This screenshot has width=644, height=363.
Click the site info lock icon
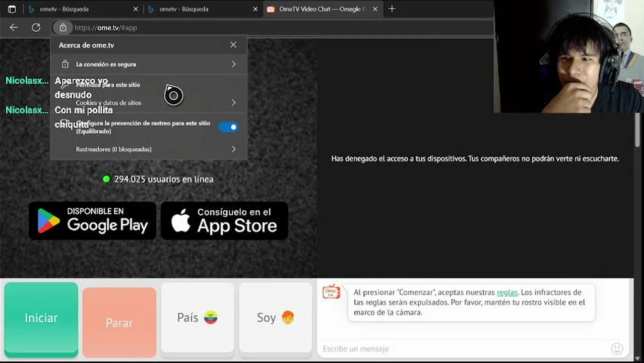62,28
